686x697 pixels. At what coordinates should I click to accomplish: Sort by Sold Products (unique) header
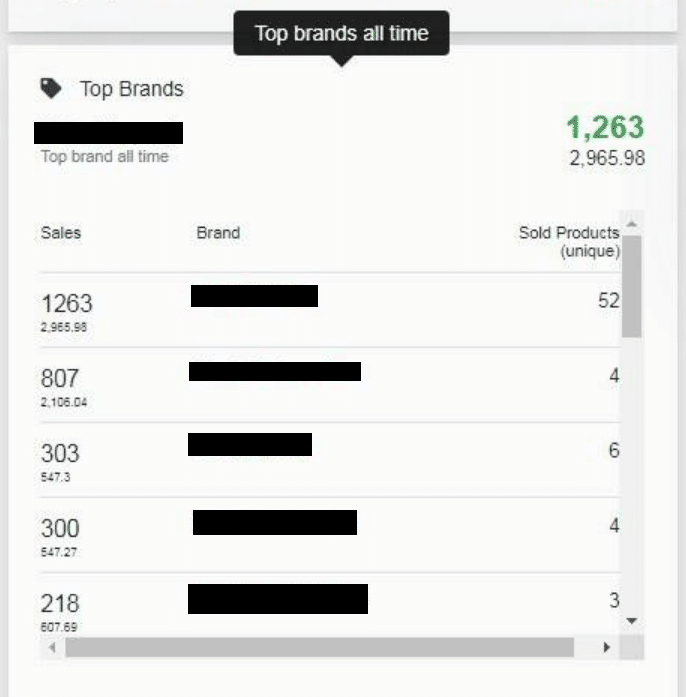[x=569, y=241]
